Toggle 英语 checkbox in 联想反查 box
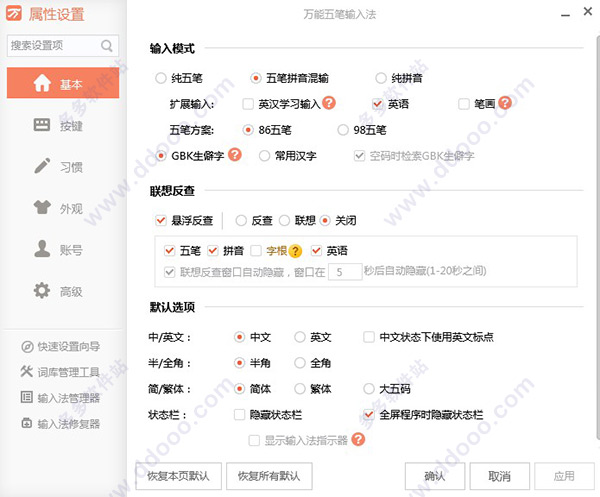The image size is (600, 497). click(316, 251)
